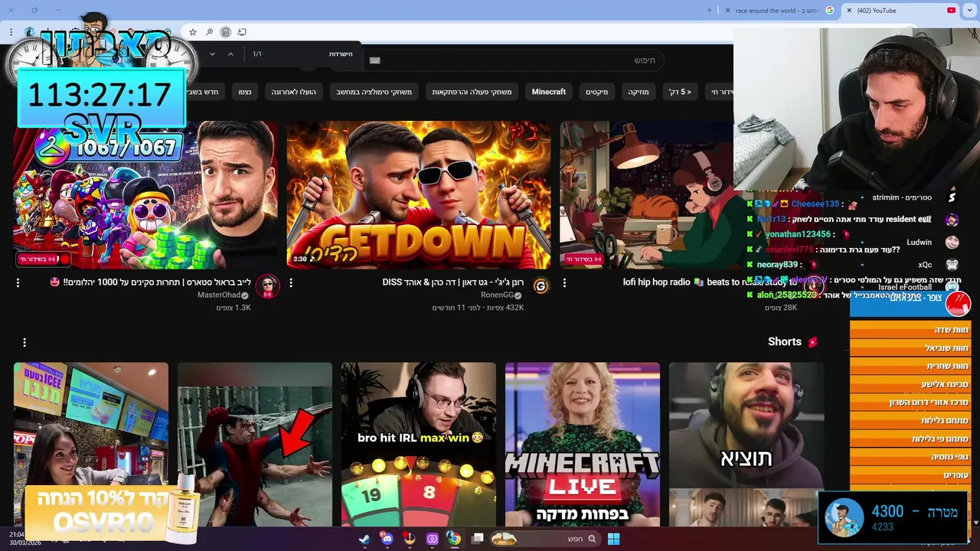Select משחקי פעולה והרפתקאות filter chip
980x551 pixels.
472,92
